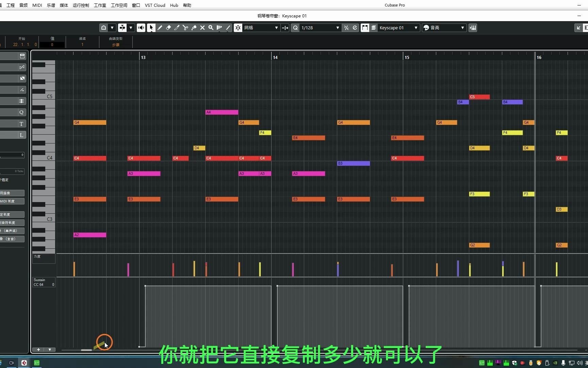Open the VST Cloud menu
The width and height of the screenshot is (588, 368).
155,5
